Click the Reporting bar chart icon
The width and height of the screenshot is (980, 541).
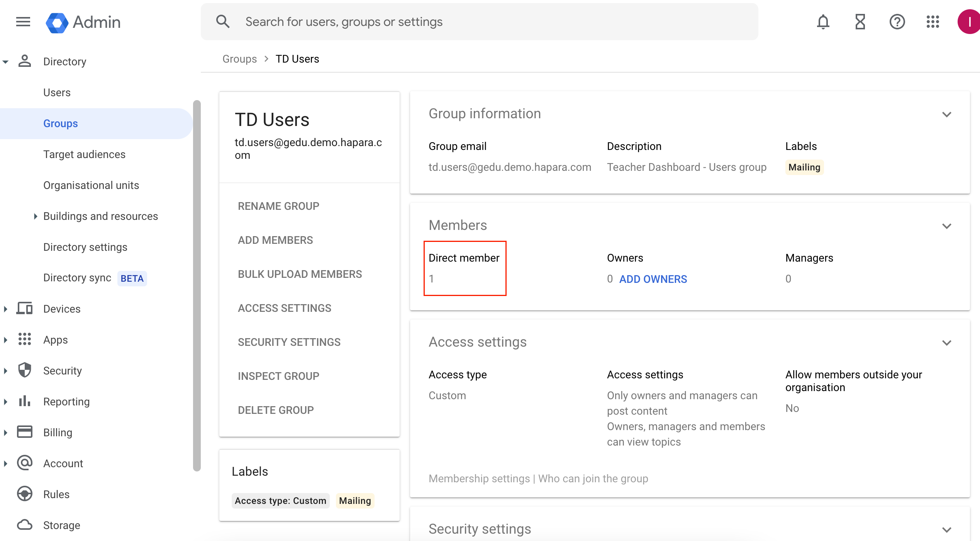coord(25,401)
